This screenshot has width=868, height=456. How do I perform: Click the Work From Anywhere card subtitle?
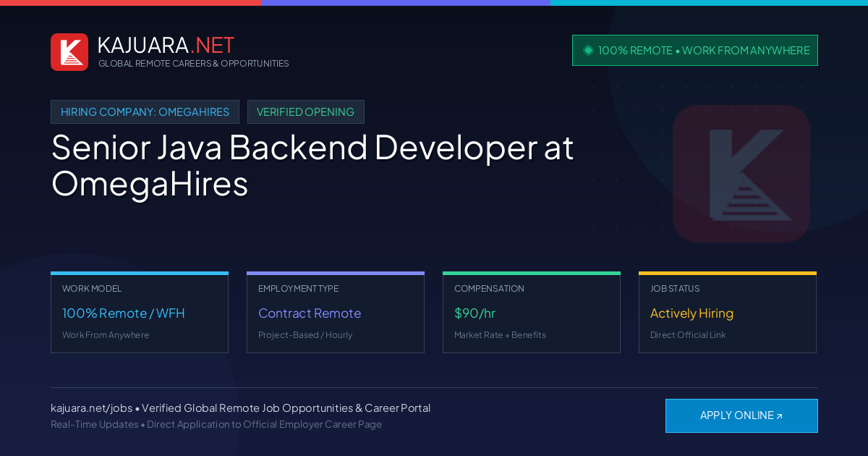(106, 335)
